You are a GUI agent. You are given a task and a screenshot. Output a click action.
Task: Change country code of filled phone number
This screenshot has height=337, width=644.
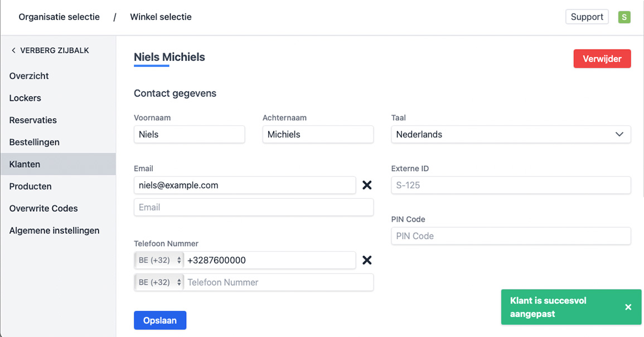pyautogui.click(x=159, y=260)
